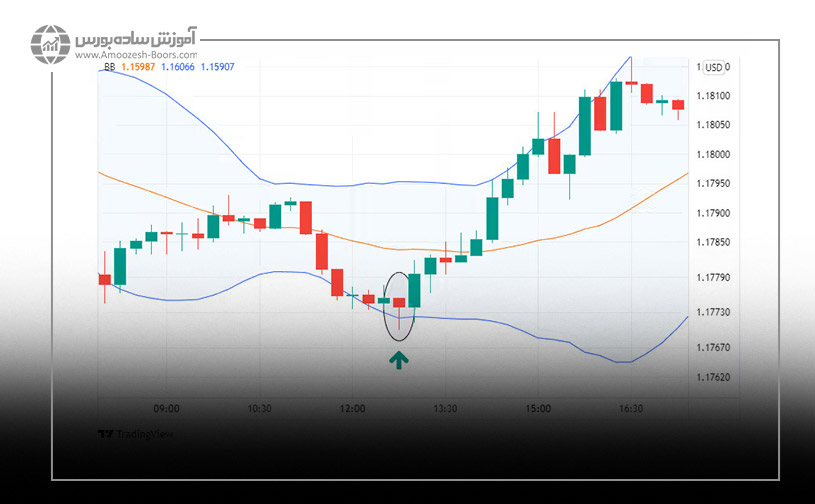This screenshot has width=815, height=504.
Task: Click the Persian site name logo text
Action: tap(135, 40)
